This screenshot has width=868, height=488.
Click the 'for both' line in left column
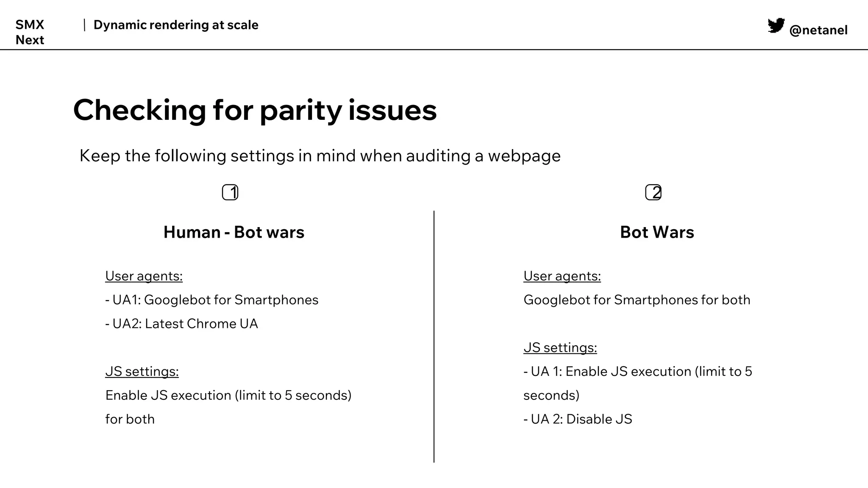pos(130,419)
